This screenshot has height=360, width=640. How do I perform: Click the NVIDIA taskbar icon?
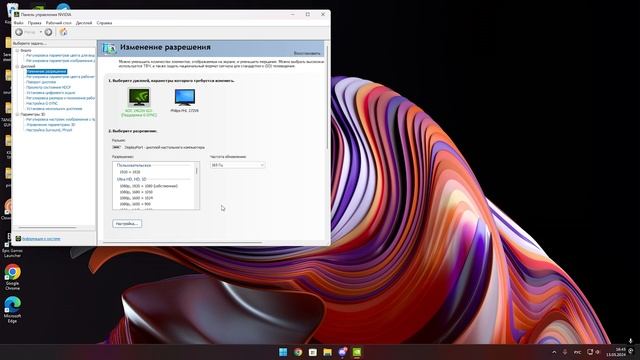(357, 352)
